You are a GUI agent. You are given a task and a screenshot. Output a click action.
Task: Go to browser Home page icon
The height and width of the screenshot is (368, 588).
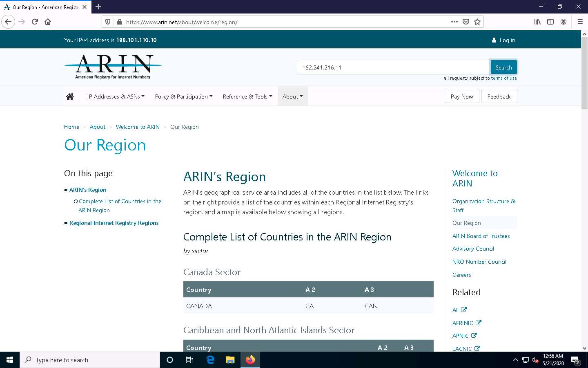pos(48,22)
